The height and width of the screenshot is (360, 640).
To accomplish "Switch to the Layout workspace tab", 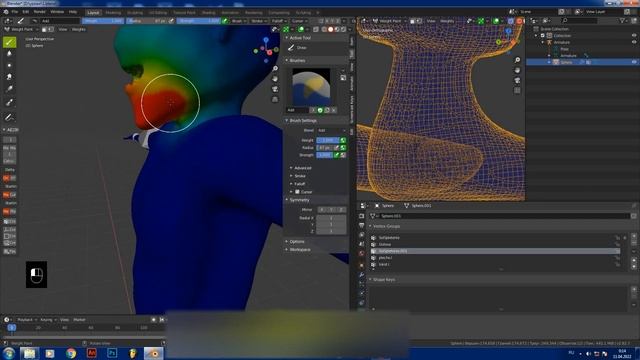I will [93, 13].
